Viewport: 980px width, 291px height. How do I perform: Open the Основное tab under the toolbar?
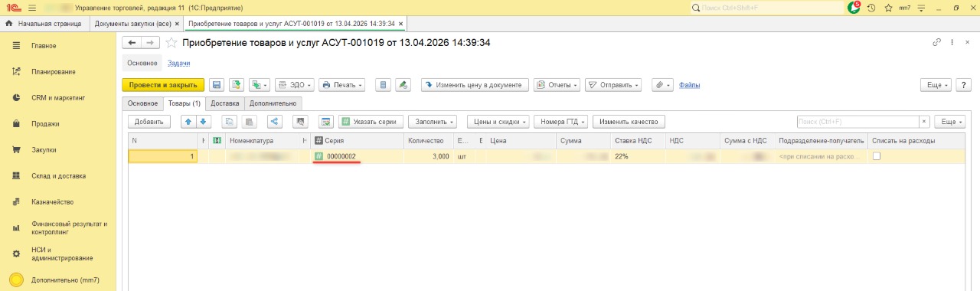142,103
